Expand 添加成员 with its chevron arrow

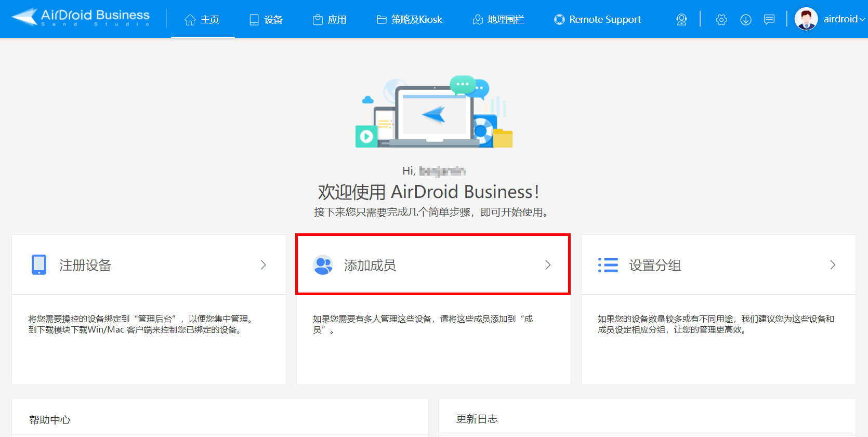[x=548, y=265]
